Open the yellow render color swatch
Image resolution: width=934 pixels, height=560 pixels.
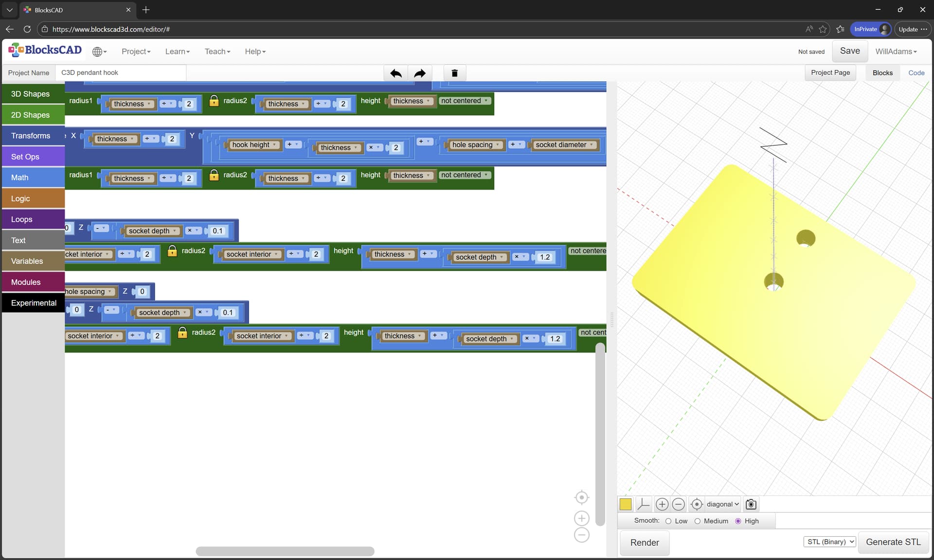click(x=626, y=504)
